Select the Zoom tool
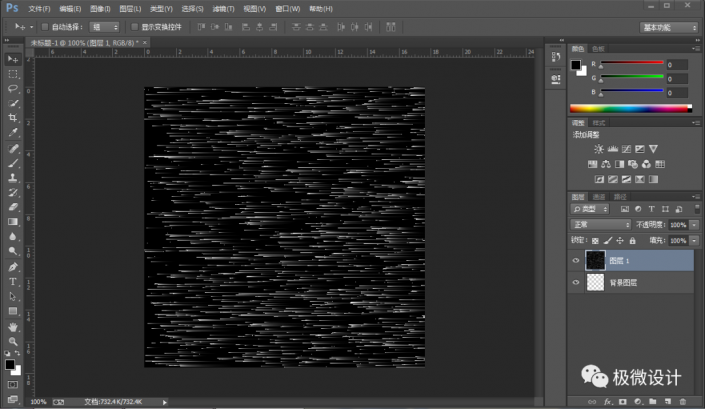 (13, 341)
